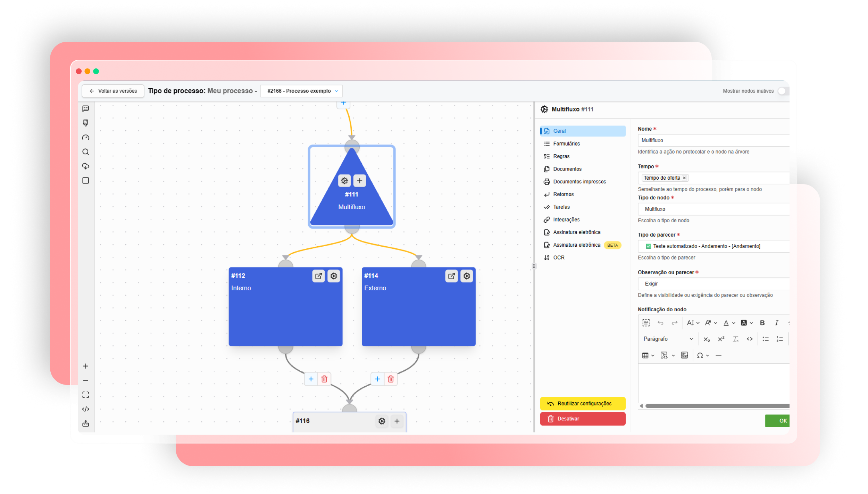This screenshot has width=868, height=494.
Task: Click trash icon below node #112
Action: [324, 379]
